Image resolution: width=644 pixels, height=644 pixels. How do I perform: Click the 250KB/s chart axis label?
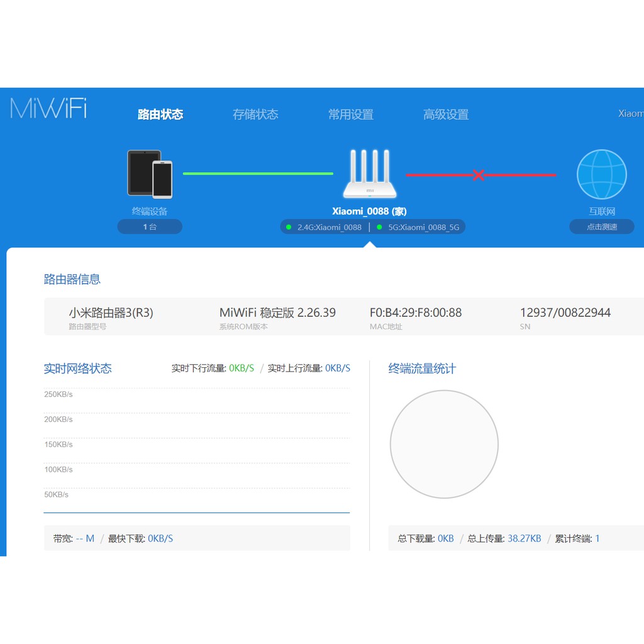coord(58,394)
